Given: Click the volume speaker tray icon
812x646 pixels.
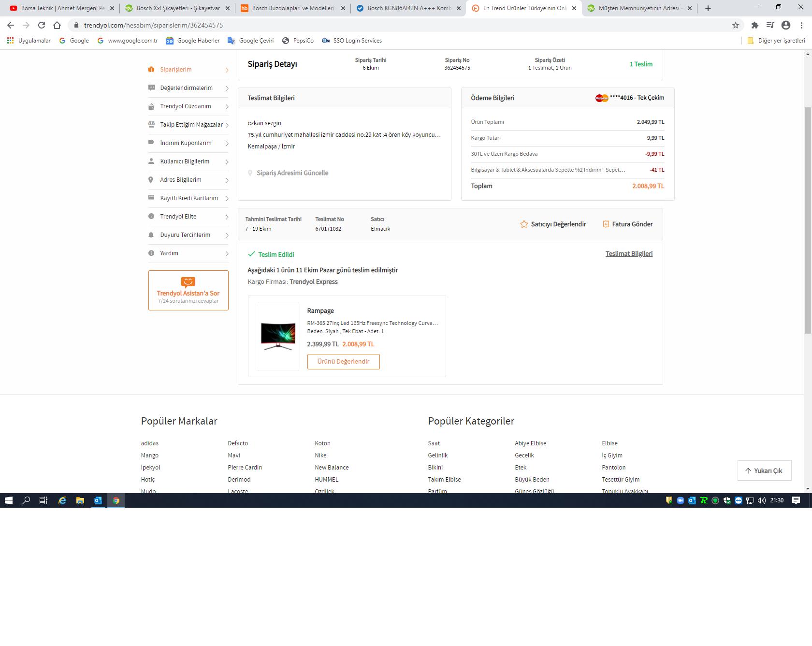Looking at the screenshot, I should tap(761, 500).
